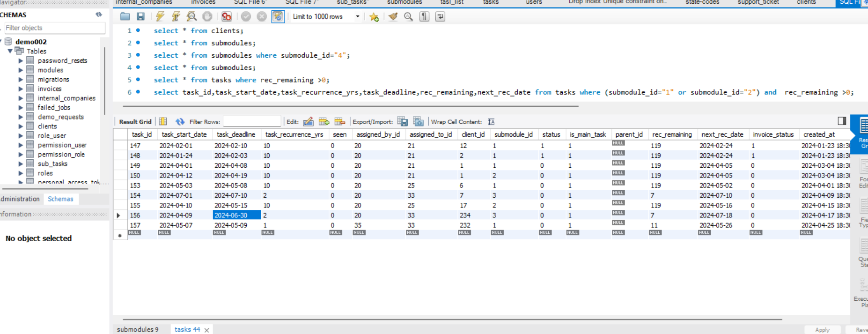Click the Filter objects field

pos(54,28)
